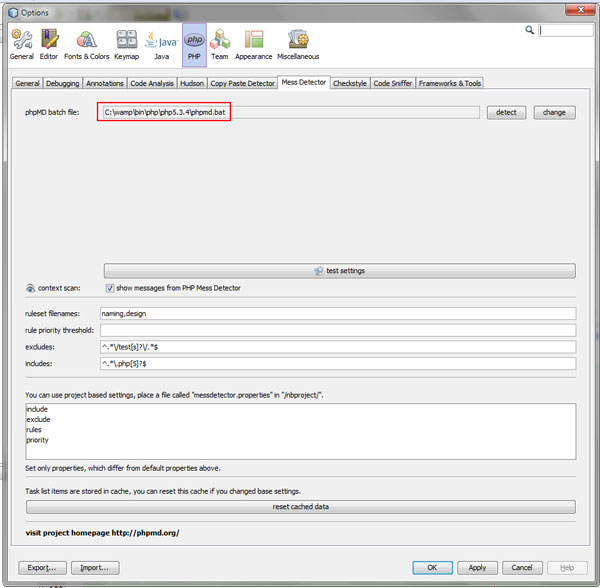Image resolution: width=600 pixels, height=588 pixels.
Task: Focus the options search field
Action: pos(566,30)
